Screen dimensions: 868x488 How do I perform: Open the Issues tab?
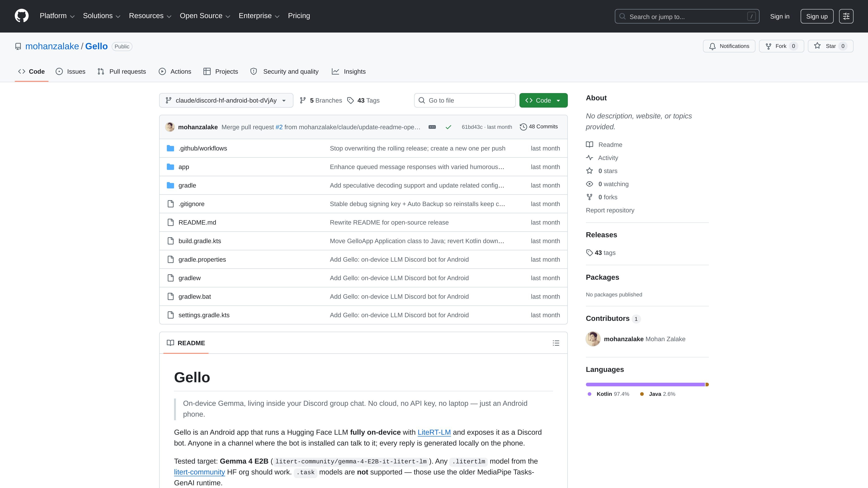coord(71,71)
